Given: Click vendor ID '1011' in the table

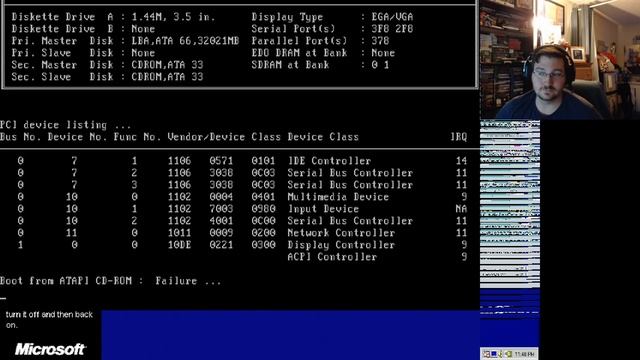Looking at the screenshot, I should (x=179, y=233).
